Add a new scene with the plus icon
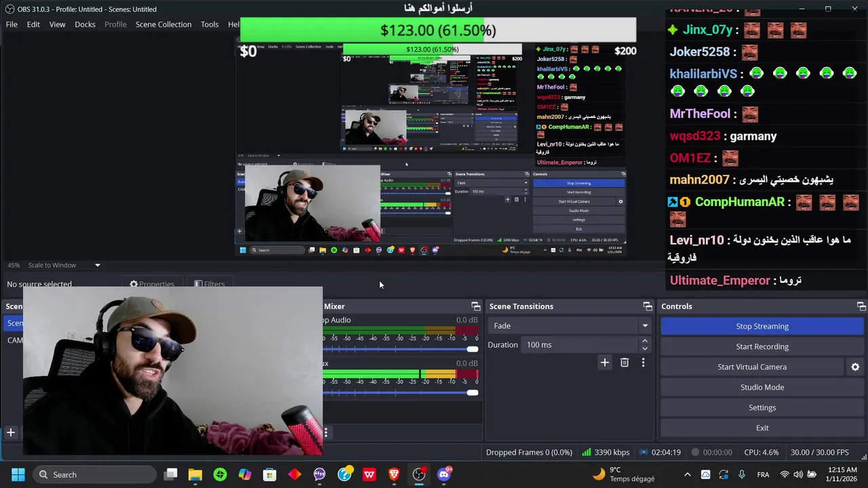 point(11,432)
